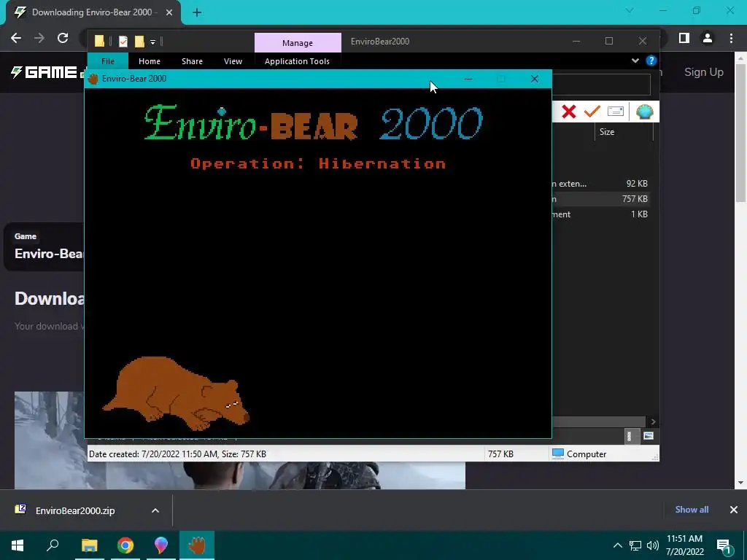
Task: Select the Application Tools tab
Action: pyautogui.click(x=297, y=61)
